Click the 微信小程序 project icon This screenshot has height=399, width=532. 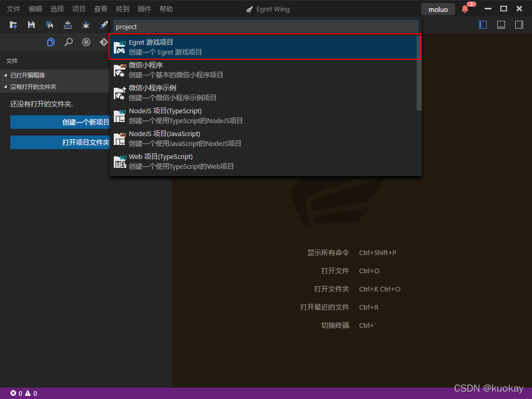(x=120, y=70)
